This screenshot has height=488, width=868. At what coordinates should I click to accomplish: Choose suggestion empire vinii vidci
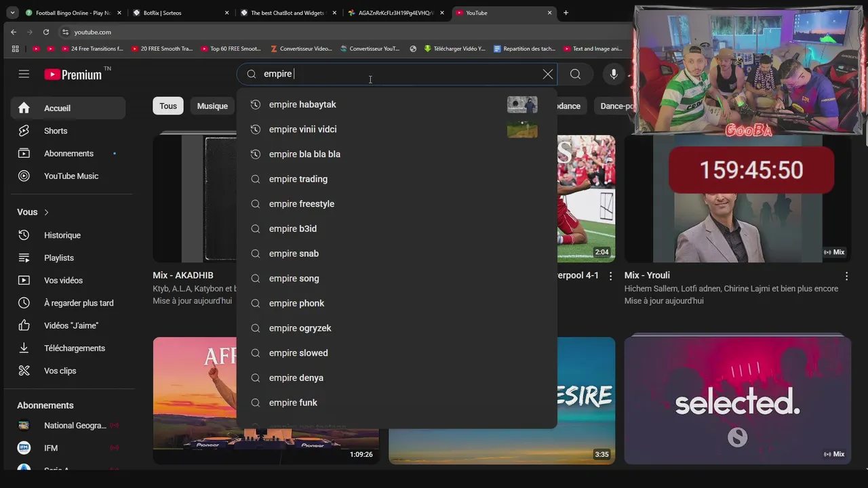coord(397,129)
